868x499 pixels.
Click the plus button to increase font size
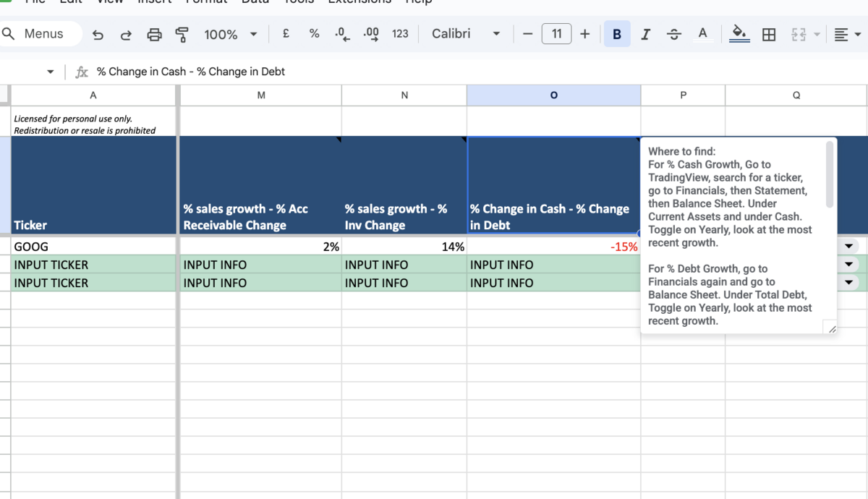[585, 34]
